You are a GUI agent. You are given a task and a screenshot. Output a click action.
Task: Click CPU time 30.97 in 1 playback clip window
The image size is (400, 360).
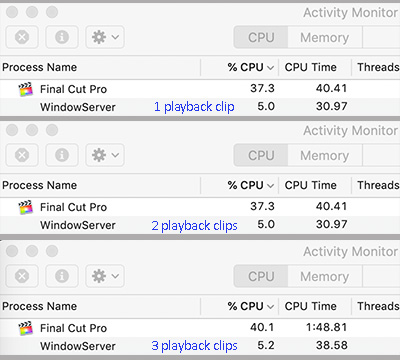(x=332, y=106)
